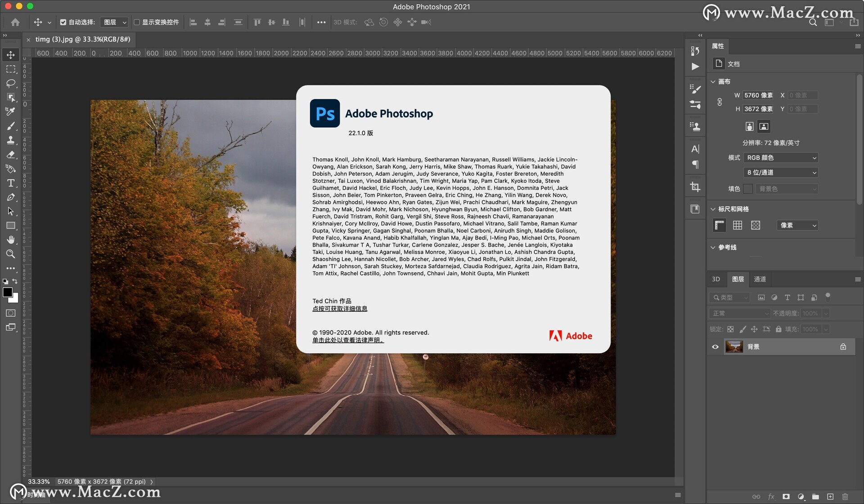The height and width of the screenshot is (504, 864).
Task: Select the Paint Bucket tool
Action: pos(10,169)
